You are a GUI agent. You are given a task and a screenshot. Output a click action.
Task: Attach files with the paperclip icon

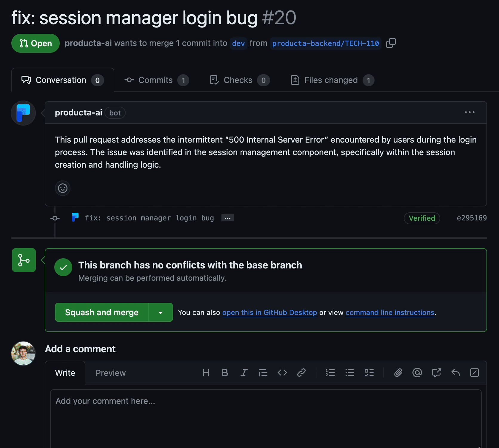coord(398,373)
